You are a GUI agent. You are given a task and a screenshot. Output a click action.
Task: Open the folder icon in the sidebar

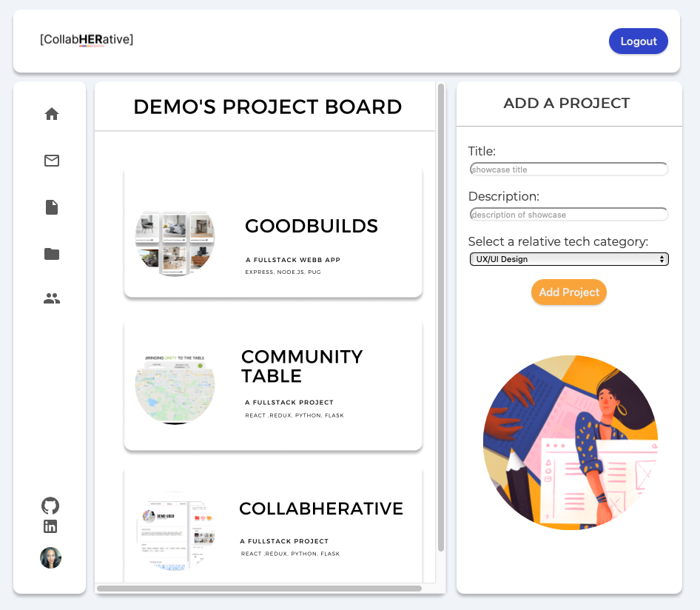click(51, 254)
